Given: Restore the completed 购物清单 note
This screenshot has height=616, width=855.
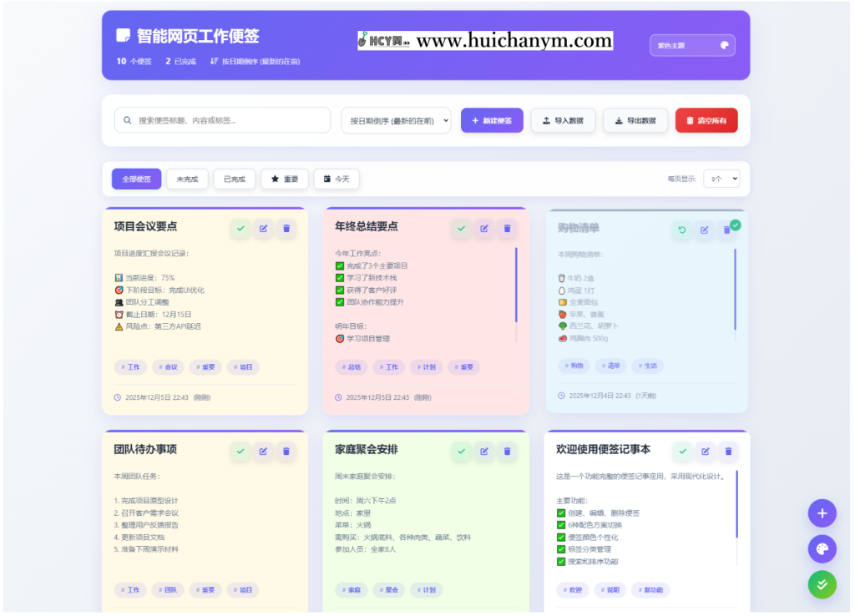Looking at the screenshot, I should (683, 228).
